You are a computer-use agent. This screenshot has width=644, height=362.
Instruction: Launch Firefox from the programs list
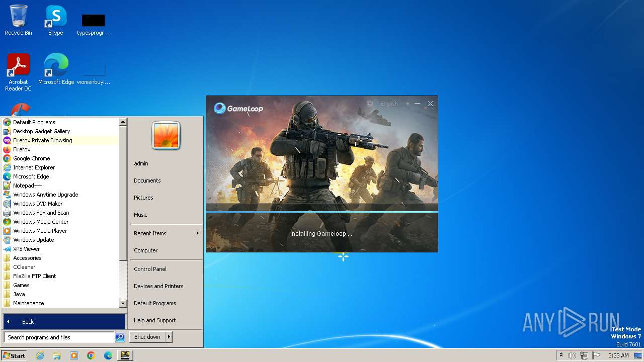point(60,149)
